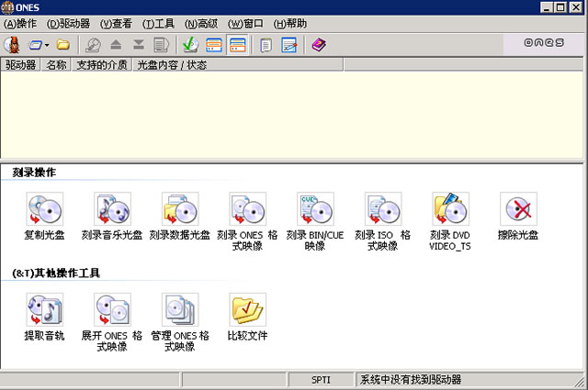This screenshot has width=588, height=390.
Task: Open the (H)帮助 menu
Action: click(290, 24)
